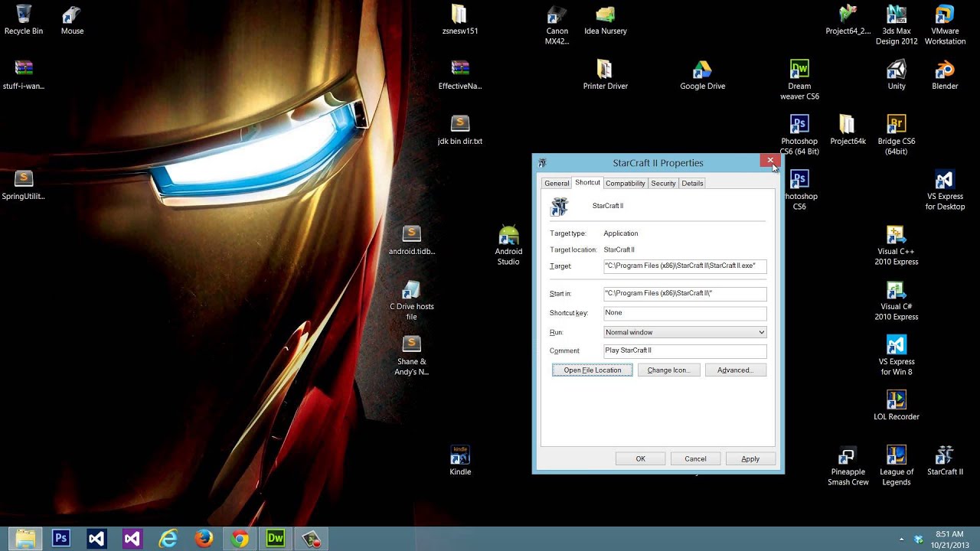Screen dimensions: 980x551
Task: Open Firefox from the taskbar
Action: [203, 538]
